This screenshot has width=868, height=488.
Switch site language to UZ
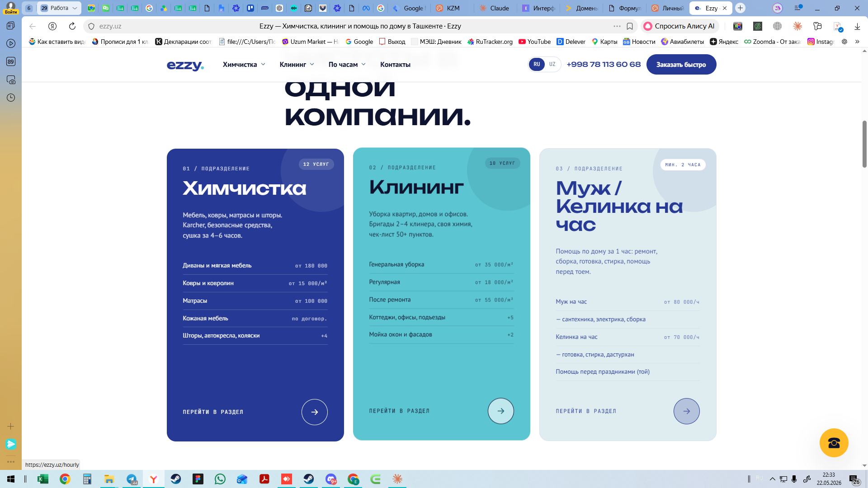click(552, 64)
